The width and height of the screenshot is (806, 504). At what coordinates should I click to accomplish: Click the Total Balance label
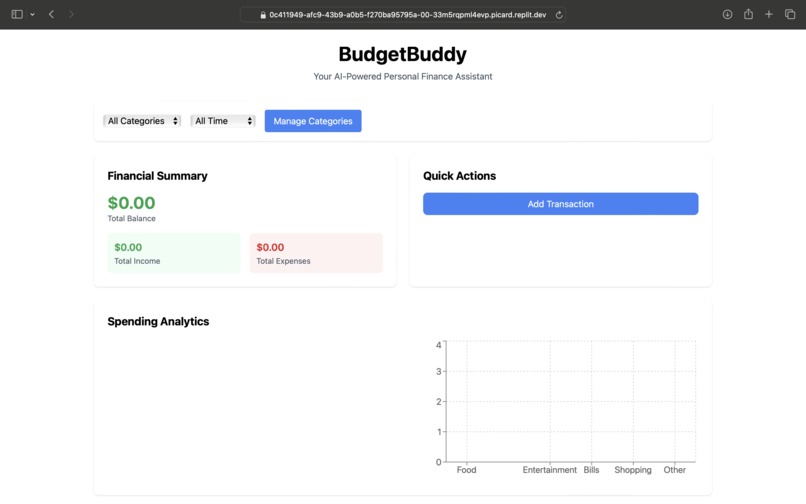point(131,218)
